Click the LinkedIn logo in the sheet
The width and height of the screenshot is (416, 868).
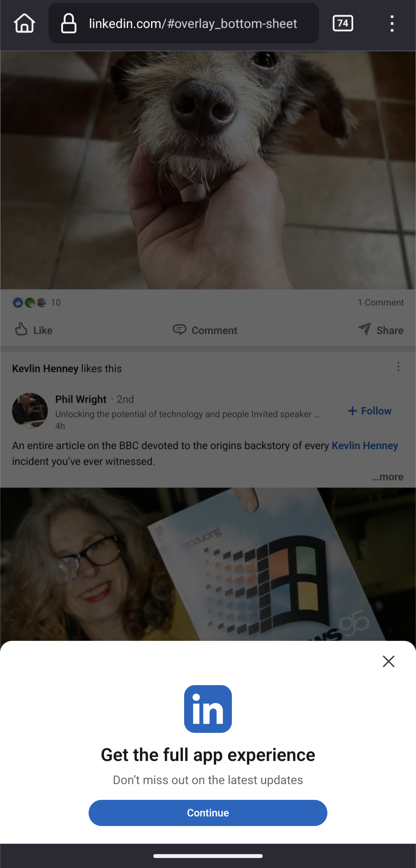click(208, 709)
